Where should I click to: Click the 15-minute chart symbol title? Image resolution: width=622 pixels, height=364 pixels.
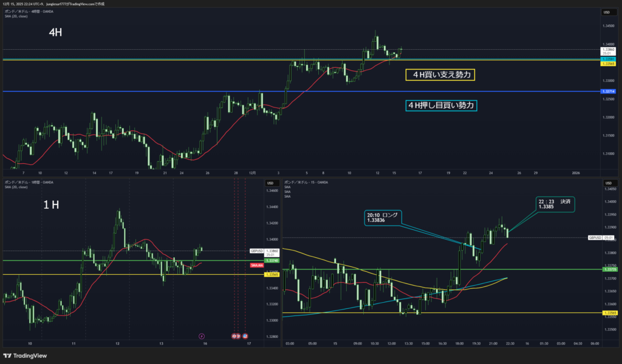[x=307, y=182]
